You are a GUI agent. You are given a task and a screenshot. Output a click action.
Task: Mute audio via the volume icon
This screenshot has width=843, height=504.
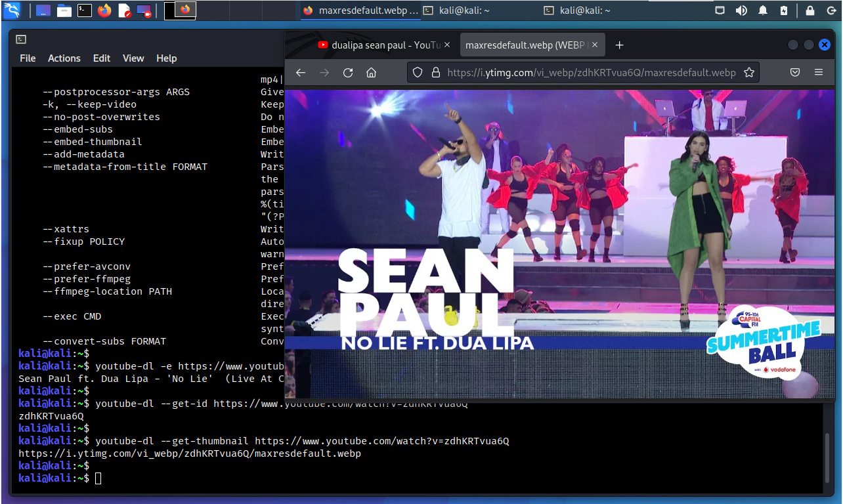pos(741,10)
